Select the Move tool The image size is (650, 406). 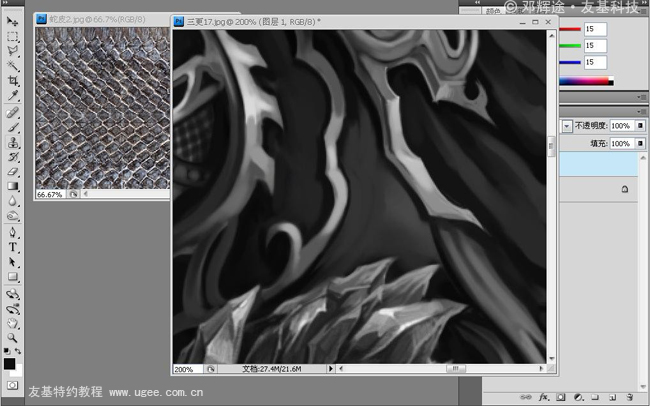tap(13, 21)
